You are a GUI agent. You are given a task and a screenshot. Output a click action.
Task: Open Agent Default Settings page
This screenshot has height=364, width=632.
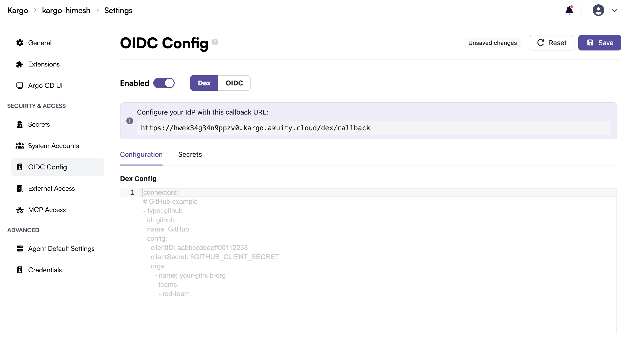58,248
